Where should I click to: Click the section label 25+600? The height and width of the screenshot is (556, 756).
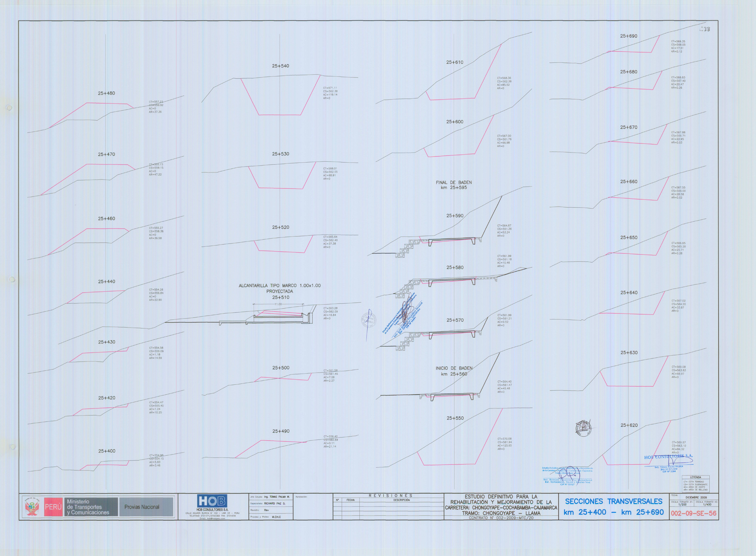(x=455, y=122)
